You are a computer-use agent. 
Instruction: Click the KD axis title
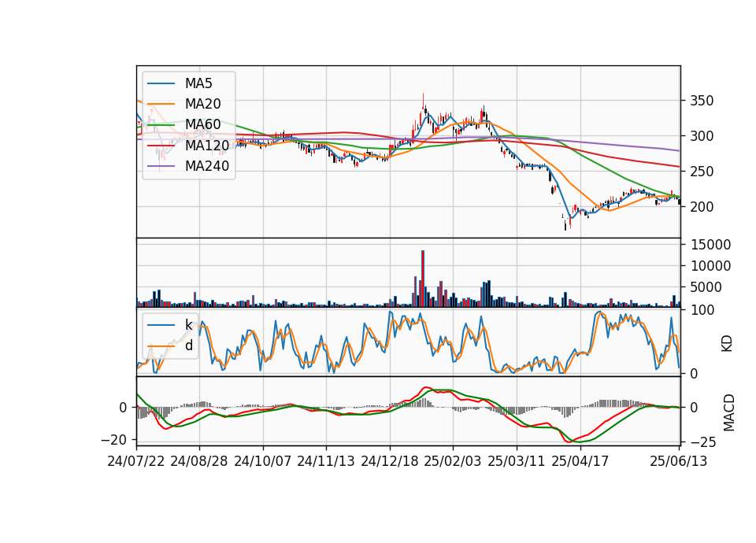click(x=727, y=344)
